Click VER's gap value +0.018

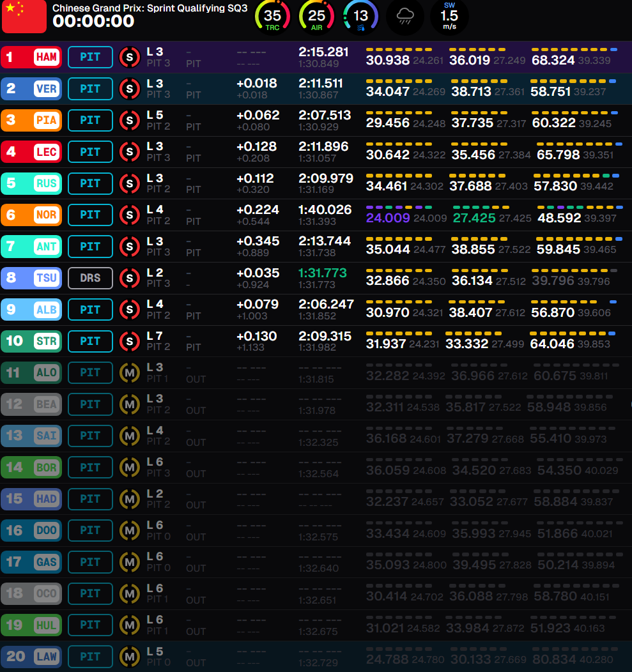257,83
